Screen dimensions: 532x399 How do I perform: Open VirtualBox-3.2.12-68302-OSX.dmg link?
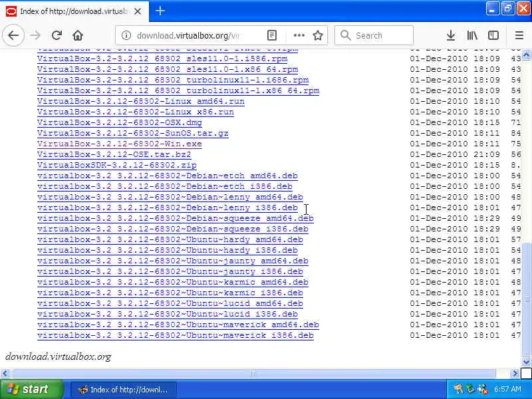pos(120,122)
